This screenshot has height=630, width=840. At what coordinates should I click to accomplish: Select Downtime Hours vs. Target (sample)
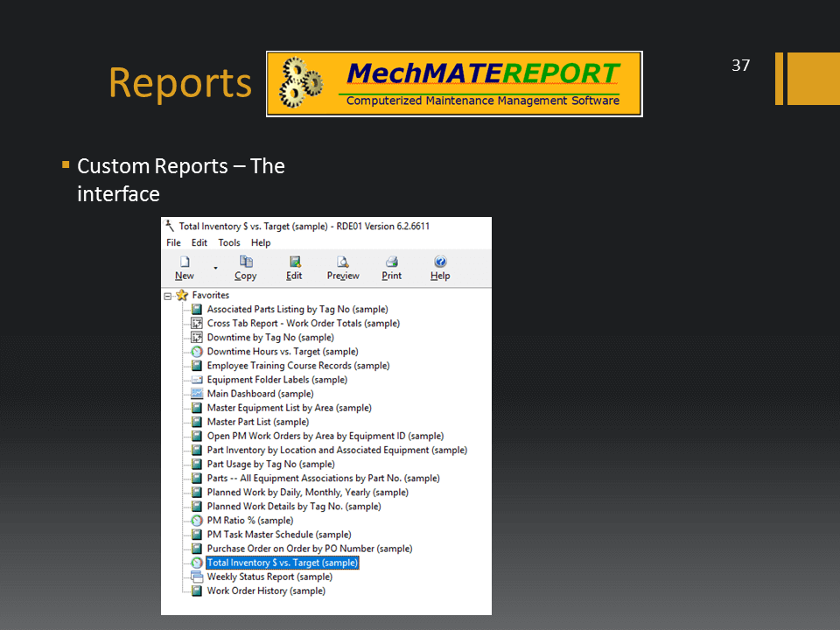pos(283,352)
